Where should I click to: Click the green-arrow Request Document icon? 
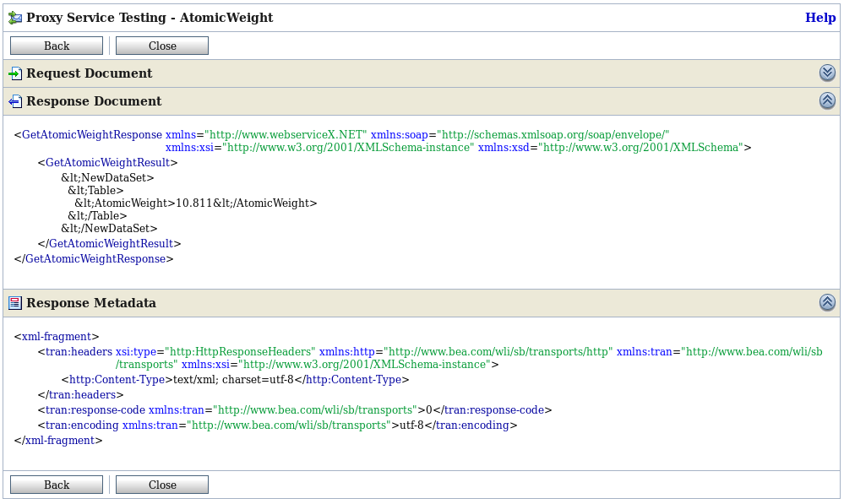tap(15, 73)
